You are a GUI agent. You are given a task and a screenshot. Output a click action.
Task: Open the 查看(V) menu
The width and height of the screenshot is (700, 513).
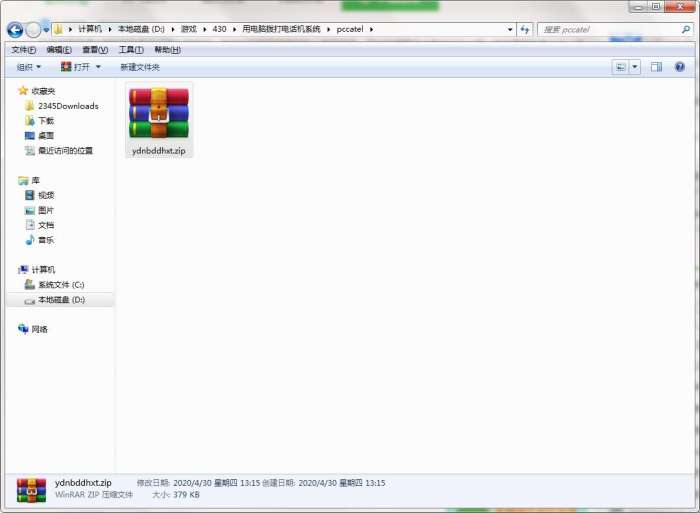[95, 50]
